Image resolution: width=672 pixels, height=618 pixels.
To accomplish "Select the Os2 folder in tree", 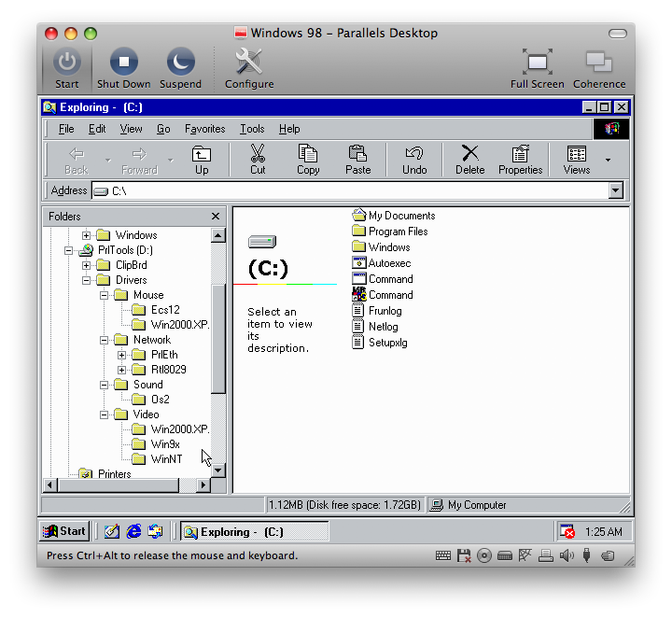I will [x=150, y=399].
